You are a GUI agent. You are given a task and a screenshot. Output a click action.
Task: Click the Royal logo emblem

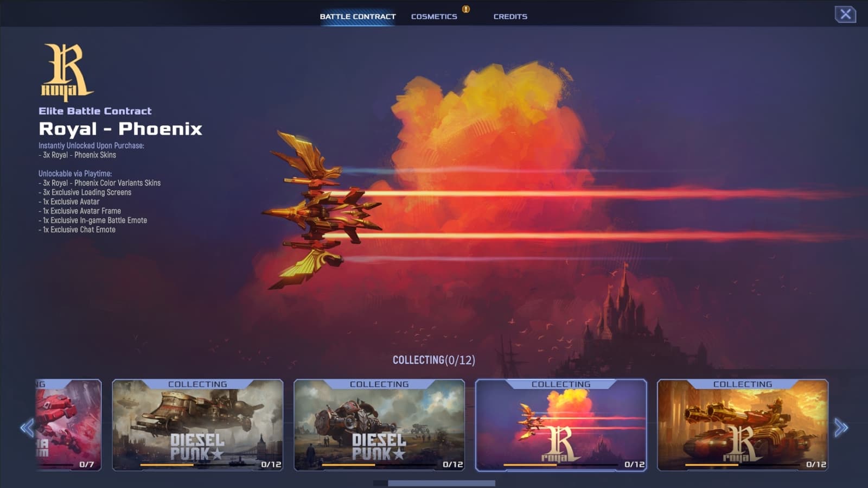pos(67,72)
